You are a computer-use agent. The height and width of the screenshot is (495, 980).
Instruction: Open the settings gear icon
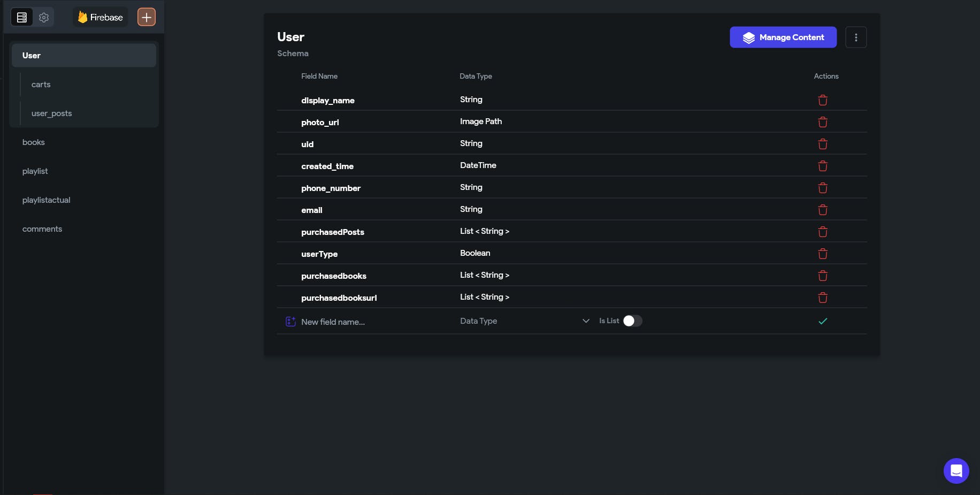(44, 18)
